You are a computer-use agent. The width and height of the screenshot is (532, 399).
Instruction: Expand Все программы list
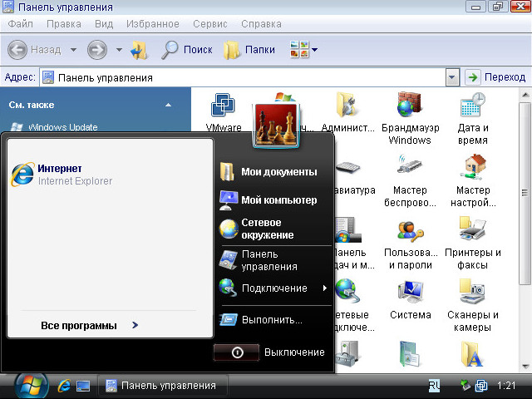89,325
